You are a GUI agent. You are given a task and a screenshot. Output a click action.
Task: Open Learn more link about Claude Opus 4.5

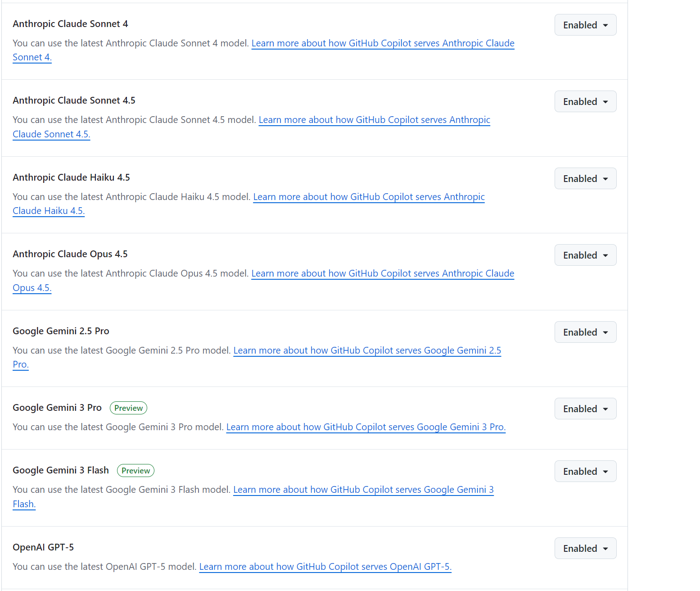click(383, 273)
